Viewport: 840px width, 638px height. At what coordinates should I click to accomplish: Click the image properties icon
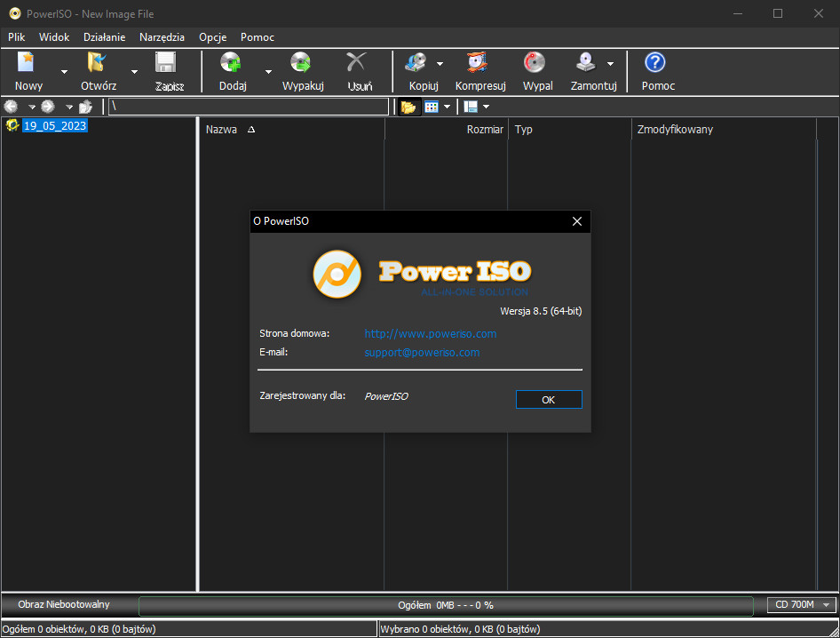471,107
